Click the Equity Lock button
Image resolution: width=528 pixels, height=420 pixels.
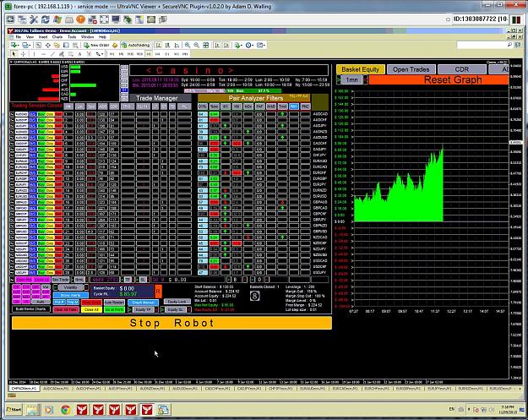(177, 302)
